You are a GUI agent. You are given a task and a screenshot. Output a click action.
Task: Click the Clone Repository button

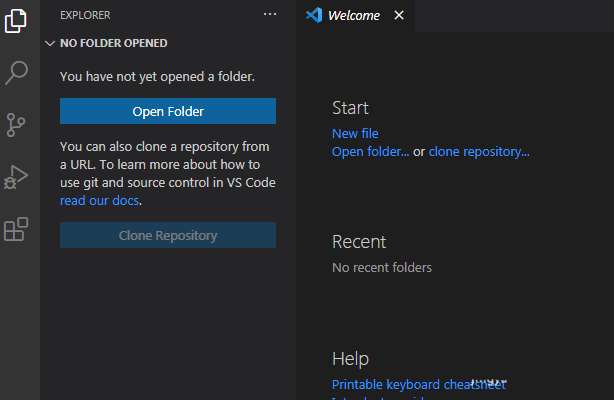tap(168, 236)
